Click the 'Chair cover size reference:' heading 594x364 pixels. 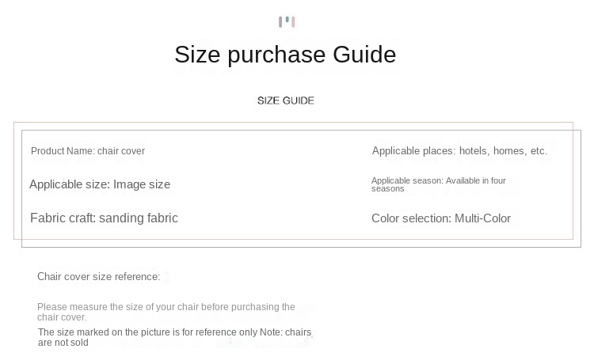[98, 277]
